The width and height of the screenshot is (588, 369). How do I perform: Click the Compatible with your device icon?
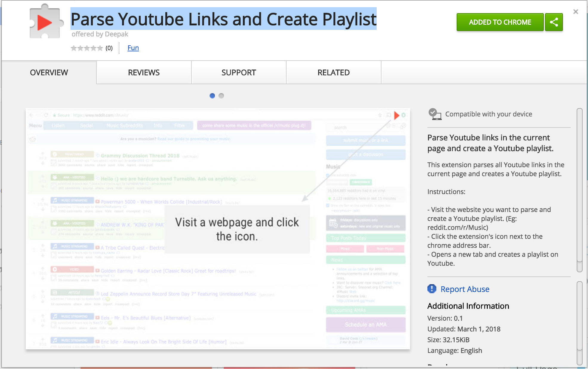tap(435, 114)
